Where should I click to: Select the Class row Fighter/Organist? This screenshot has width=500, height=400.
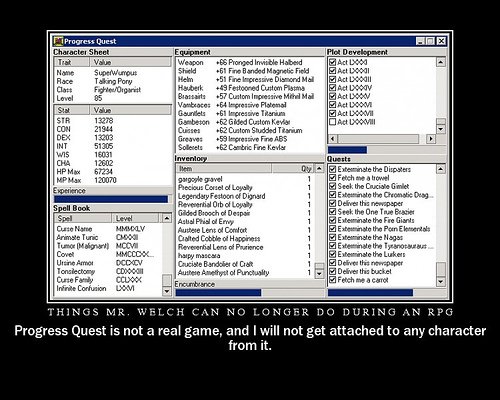tap(113, 90)
